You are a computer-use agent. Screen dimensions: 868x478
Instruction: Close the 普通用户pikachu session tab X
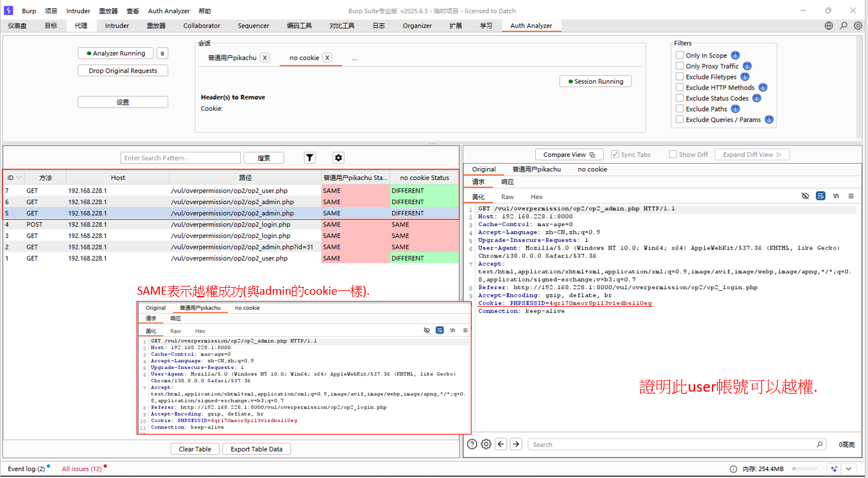pos(265,57)
